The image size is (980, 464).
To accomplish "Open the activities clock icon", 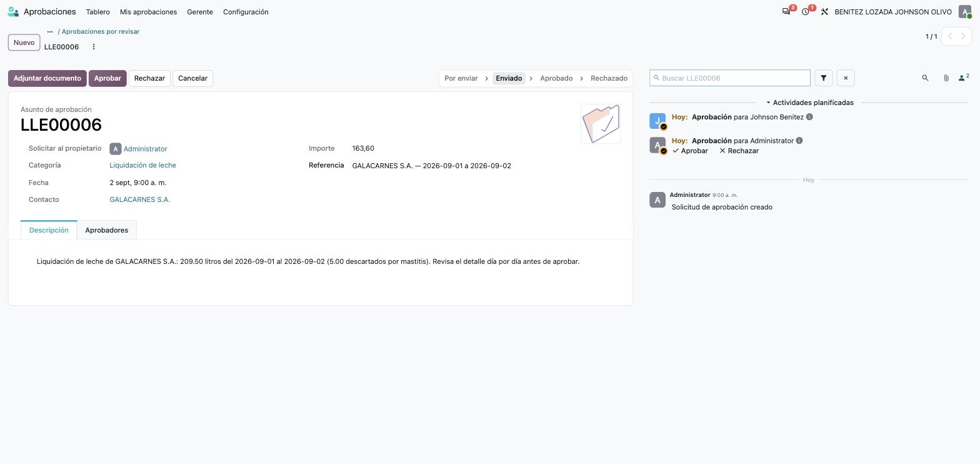I will (x=806, y=12).
